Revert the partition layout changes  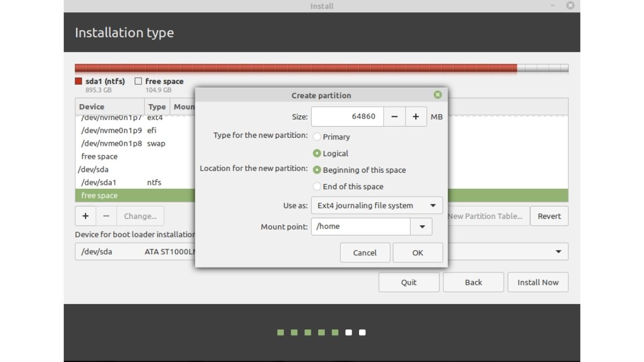549,216
